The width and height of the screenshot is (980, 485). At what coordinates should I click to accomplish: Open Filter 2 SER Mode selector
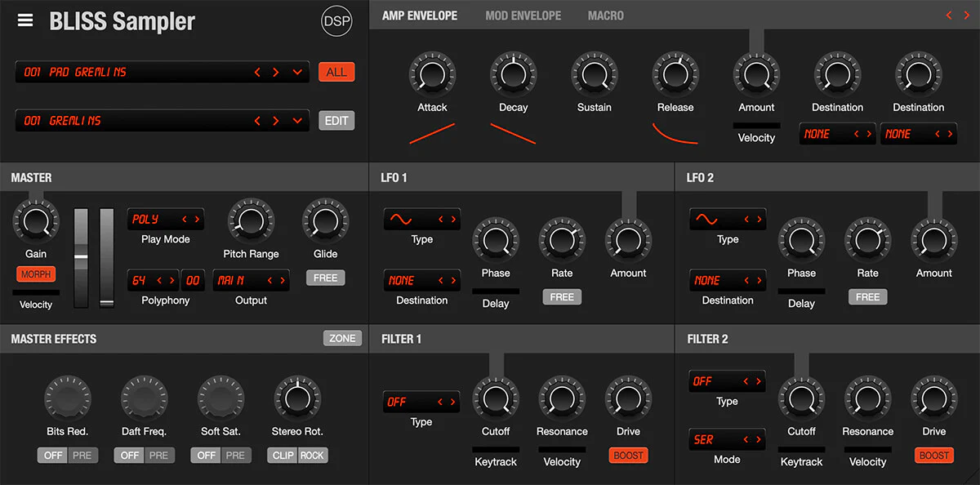[x=728, y=439]
